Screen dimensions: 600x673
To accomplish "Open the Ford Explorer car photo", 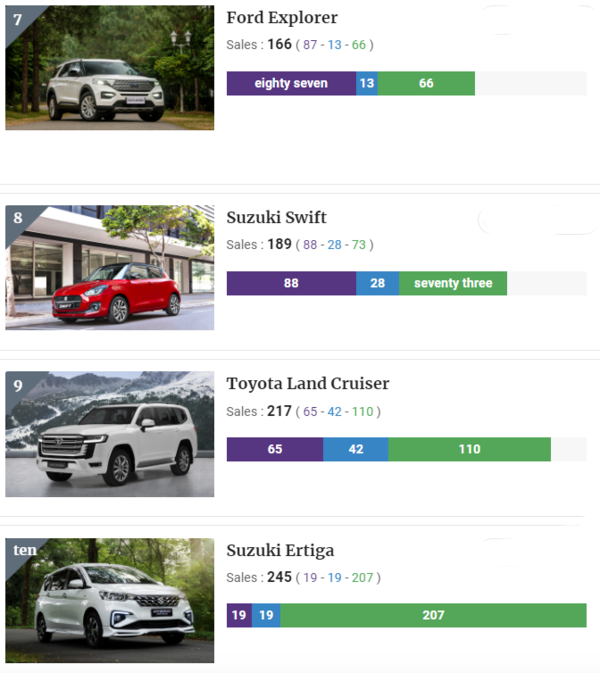I will (x=109, y=67).
